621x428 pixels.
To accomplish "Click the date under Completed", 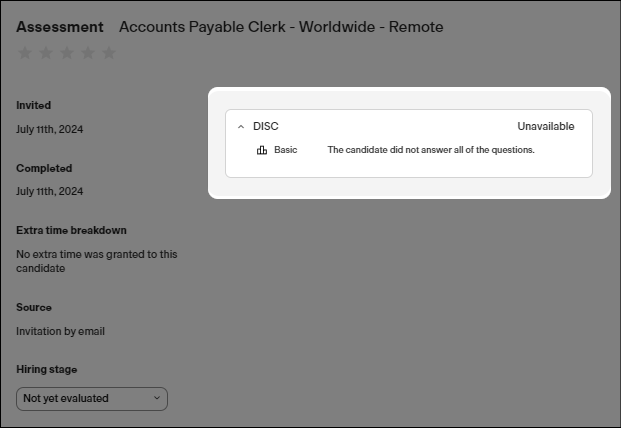I will 50,191.
